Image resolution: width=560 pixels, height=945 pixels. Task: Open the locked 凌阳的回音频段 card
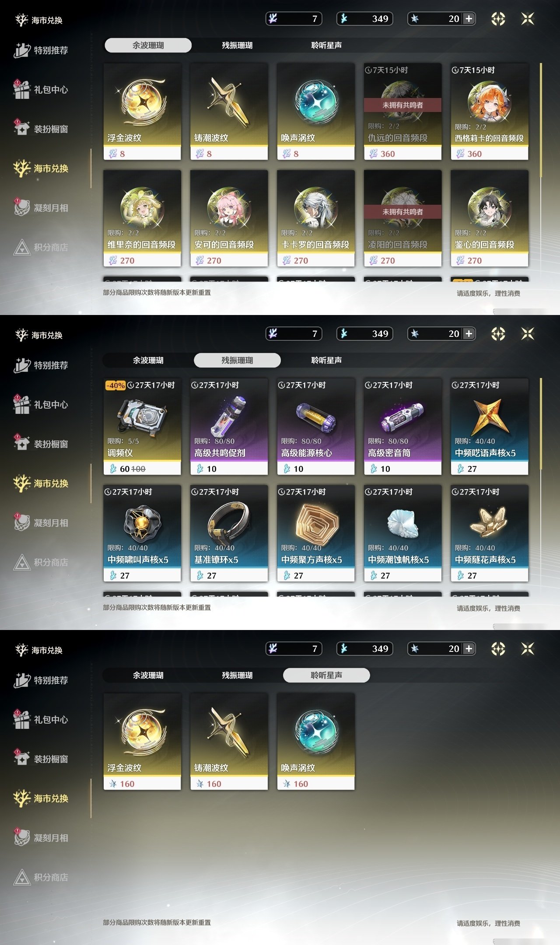click(402, 218)
